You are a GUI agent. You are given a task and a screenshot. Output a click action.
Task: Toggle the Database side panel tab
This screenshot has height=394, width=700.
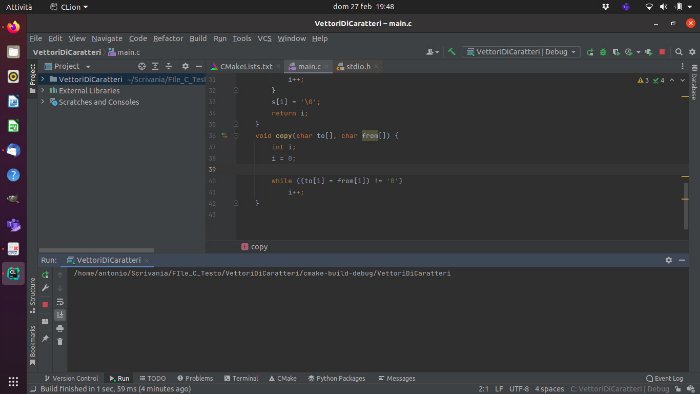pyautogui.click(x=694, y=83)
